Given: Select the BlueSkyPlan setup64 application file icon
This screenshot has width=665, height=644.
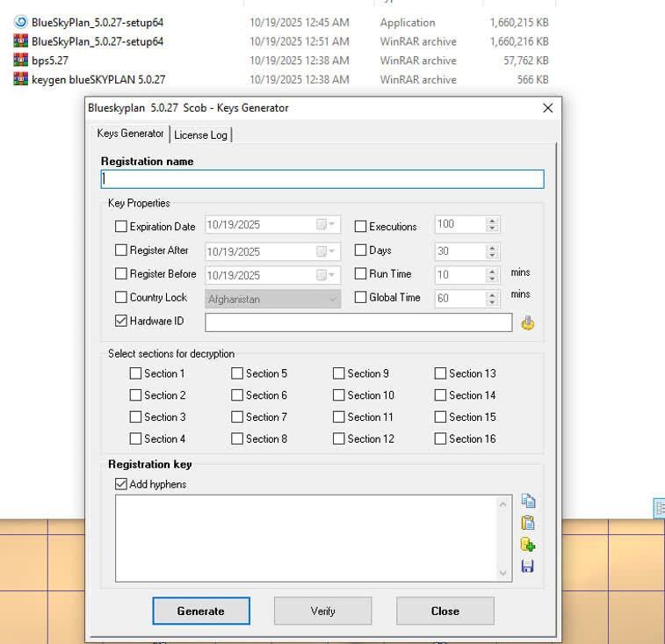Looking at the screenshot, I should pos(21,22).
